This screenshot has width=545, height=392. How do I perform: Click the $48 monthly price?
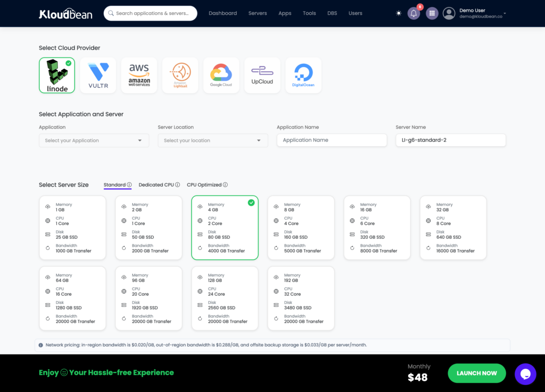tap(417, 378)
